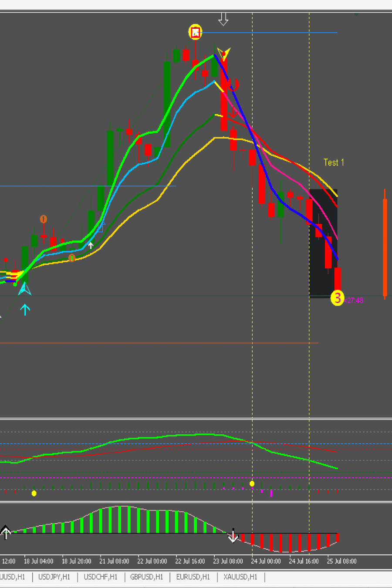
Task: Open the USDCHF,H1 chart tab
Action: pyautogui.click(x=101, y=577)
